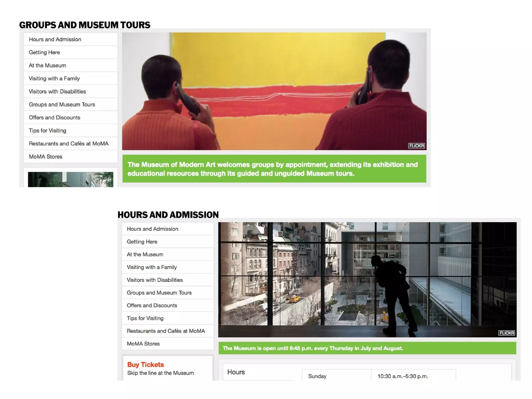The width and height of the screenshot is (532, 399).
Task: Click the silhouette window photo banner
Action: pyautogui.click(x=367, y=279)
